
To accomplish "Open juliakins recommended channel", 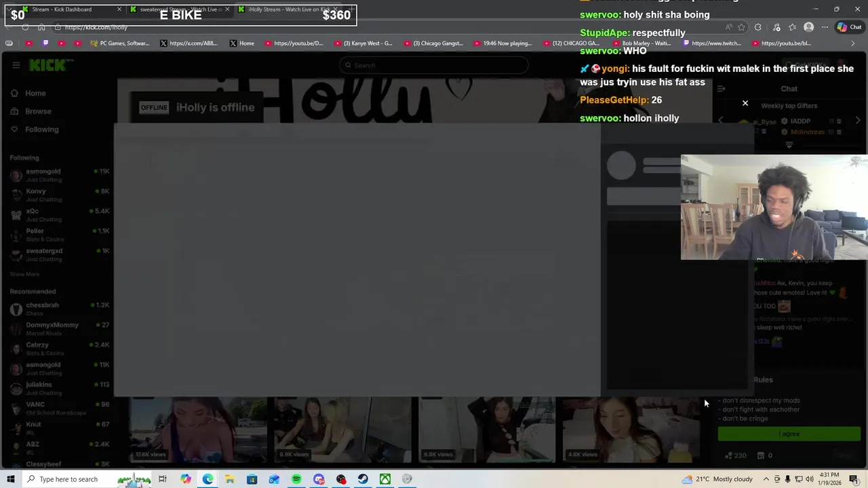I will point(59,388).
